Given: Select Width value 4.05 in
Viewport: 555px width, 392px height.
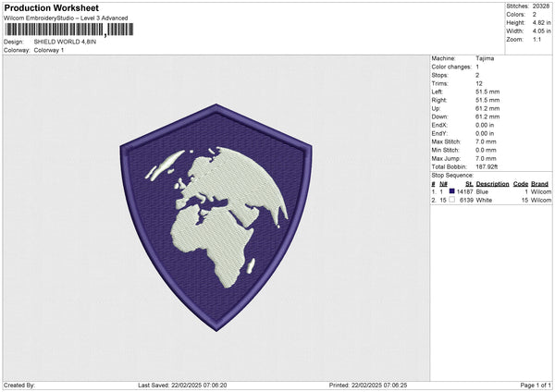Looking at the screenshot, I should pos(541,31).
